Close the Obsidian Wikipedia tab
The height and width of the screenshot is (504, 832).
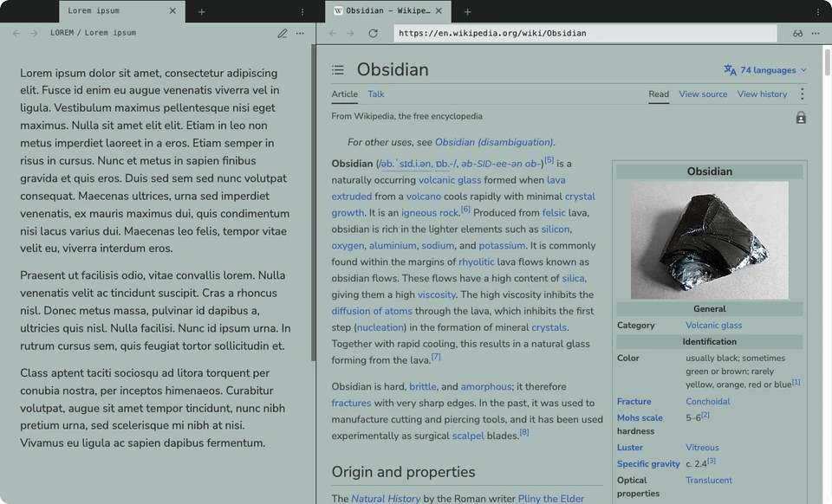pyautogui.click(x=439, y=10)
